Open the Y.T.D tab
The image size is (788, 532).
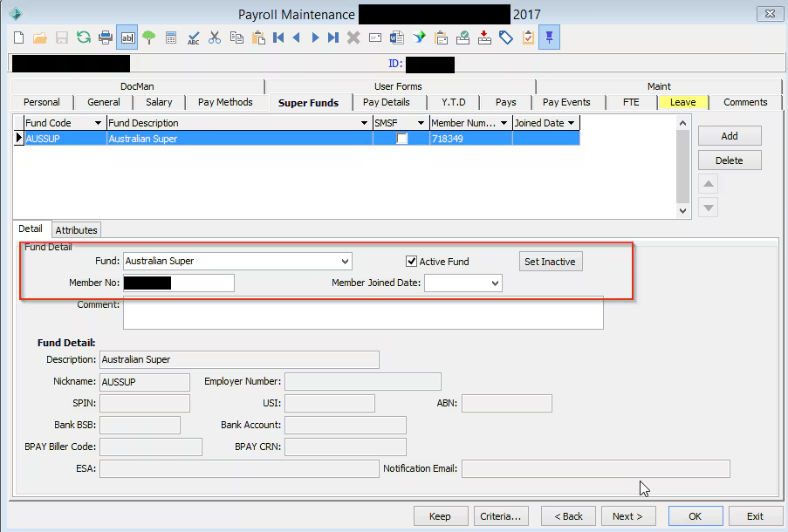[453, 102]
